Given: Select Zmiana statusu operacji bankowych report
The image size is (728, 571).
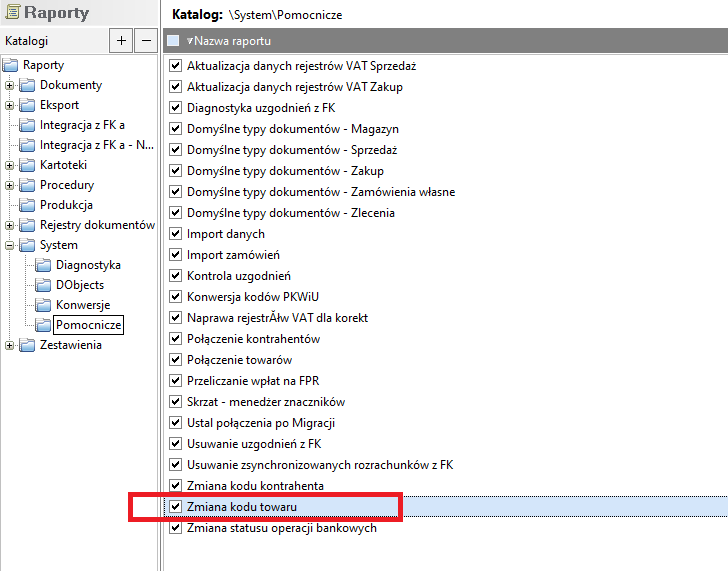Looking at the screenshot, I should pyautogui.click(x=281, y=528).
